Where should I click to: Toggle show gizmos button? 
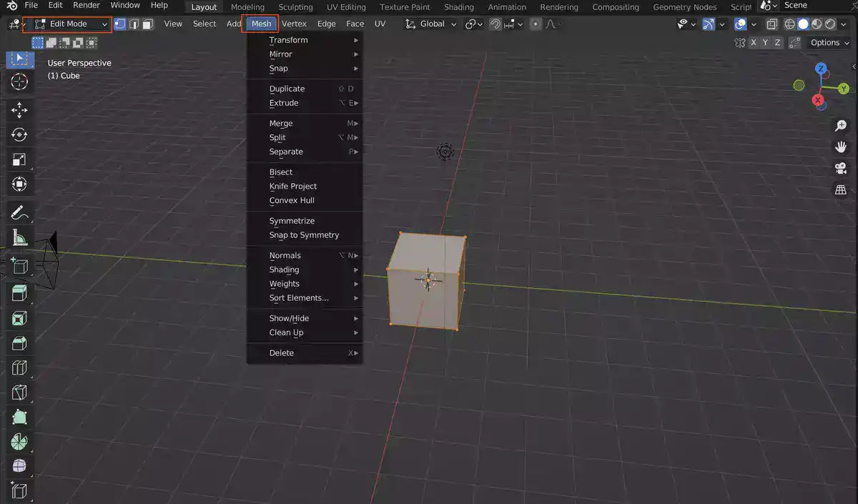pyautogui.click(x=708, y=24)
